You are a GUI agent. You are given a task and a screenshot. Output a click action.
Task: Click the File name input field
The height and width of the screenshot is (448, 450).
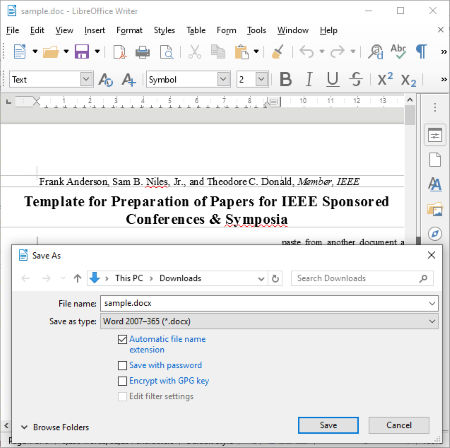tap(269, 303)
